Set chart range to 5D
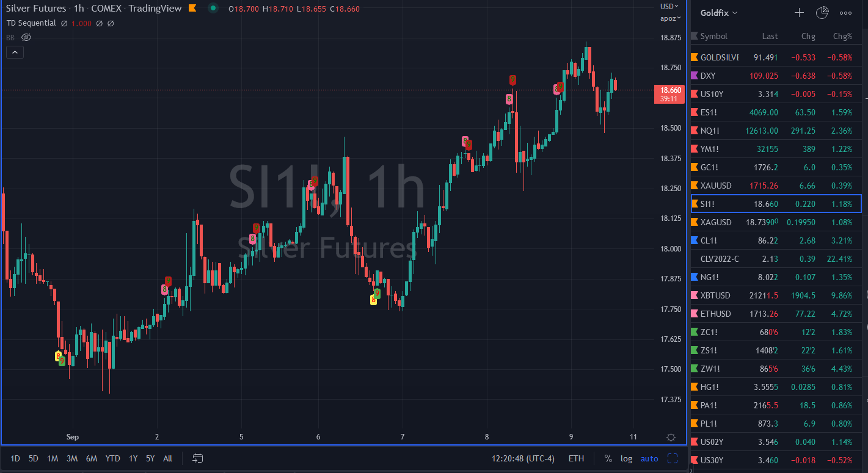Image resolution: width=868 pixels, height=473 pixels. (34, 458)
